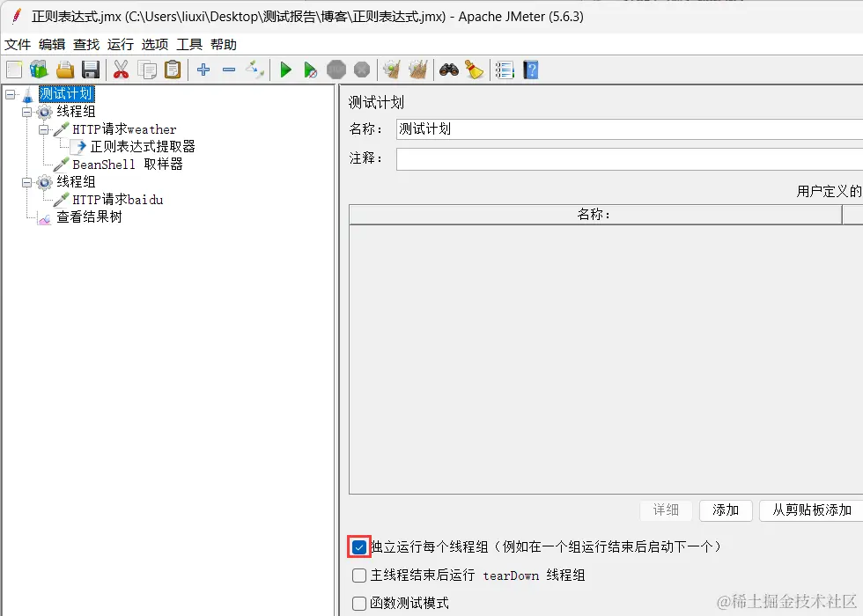The width and height of the screenshot is (863, 616).
Task: Uncheck 独立运行每个线程组 option
Action: pyautogui.click(x=358, y=546)
